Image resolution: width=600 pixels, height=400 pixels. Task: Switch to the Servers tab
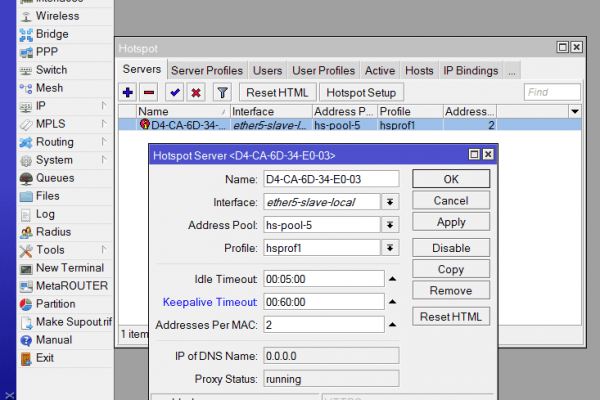pos(142,69)
